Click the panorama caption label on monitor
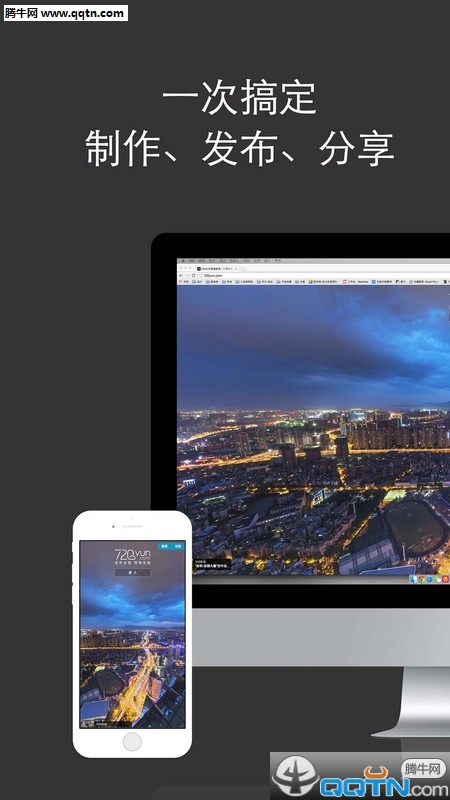Image resolution: width=450 pixels, height=800 pixels. (212, 564)
